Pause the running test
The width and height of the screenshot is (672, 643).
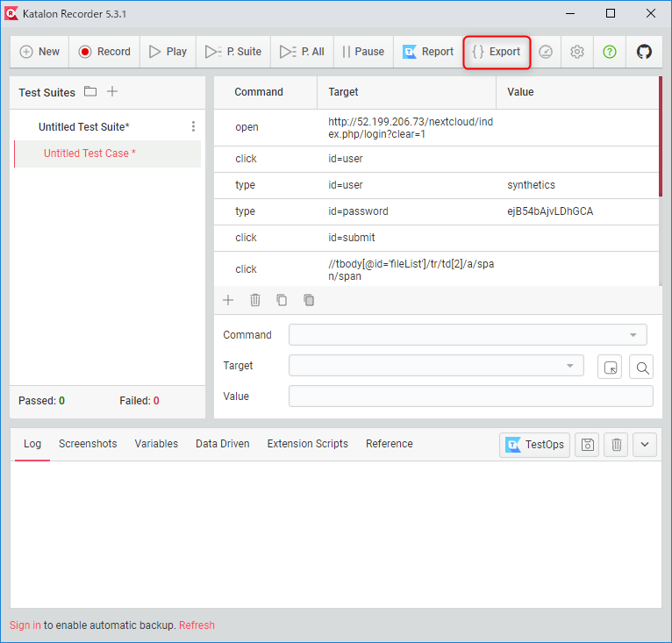(363, 52)
